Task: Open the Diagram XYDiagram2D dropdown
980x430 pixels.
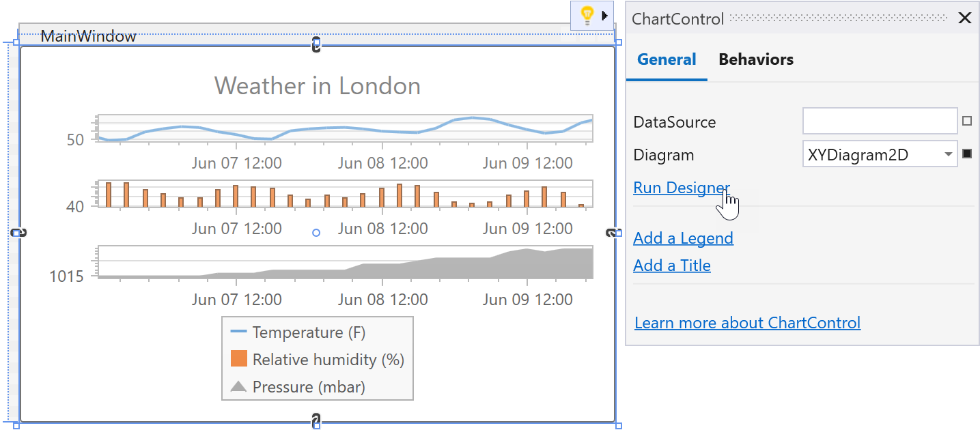Action: pyautogui.click(x=948, y=155)
